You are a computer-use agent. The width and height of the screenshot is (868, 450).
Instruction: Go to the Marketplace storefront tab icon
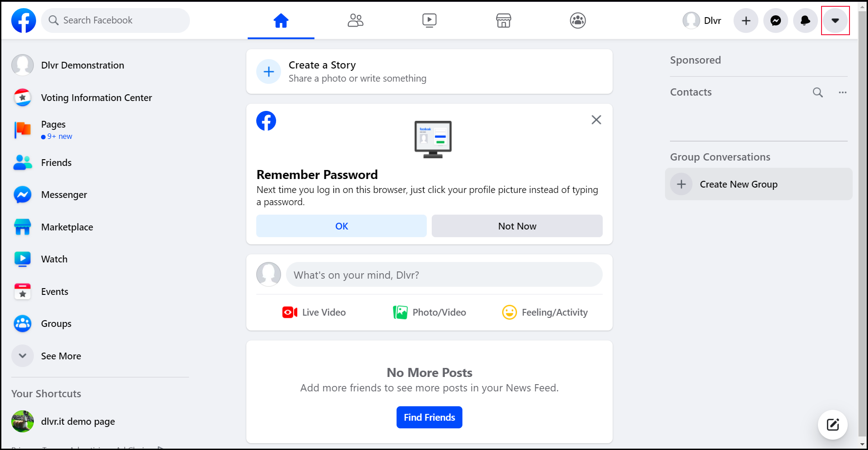pyautogui.click(x=503, y=20)
